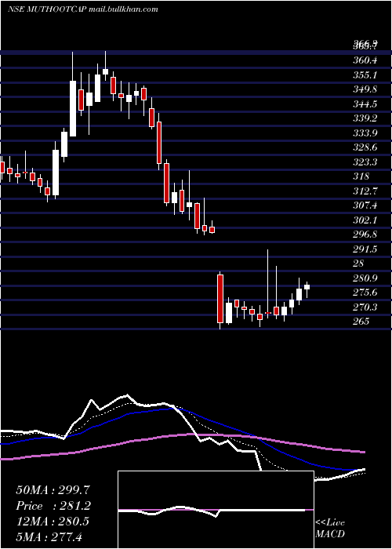The height and width of the screenshot is (549, 392).
Task: Click the 328.6 price axis label
Action: [x=365, y=147]
